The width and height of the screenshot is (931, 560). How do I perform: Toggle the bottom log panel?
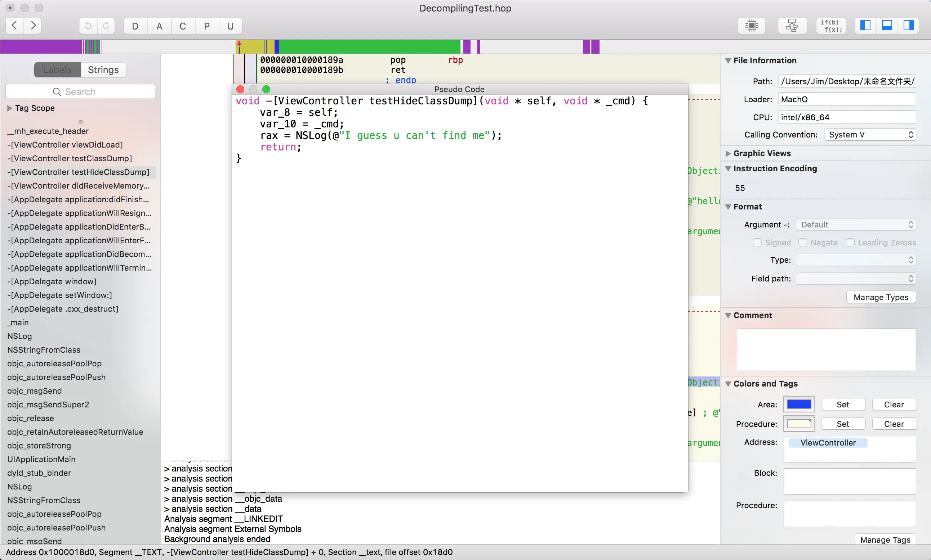[886, 26]
